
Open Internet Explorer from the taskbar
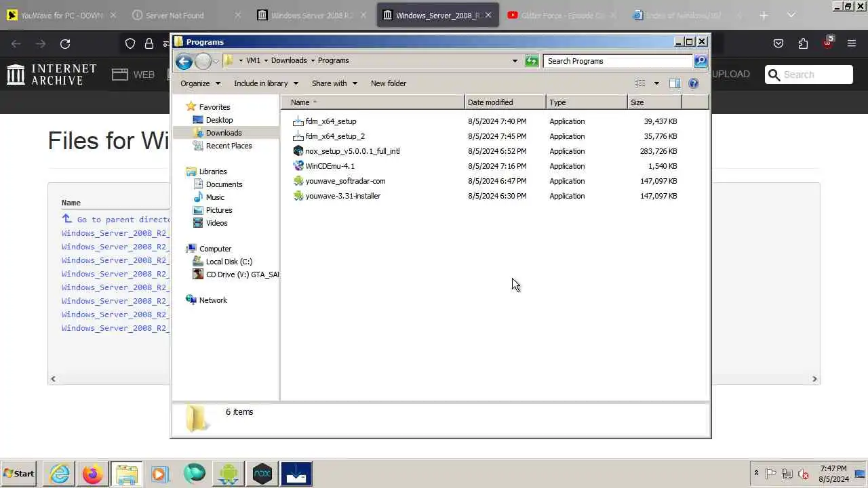(60, 474)
